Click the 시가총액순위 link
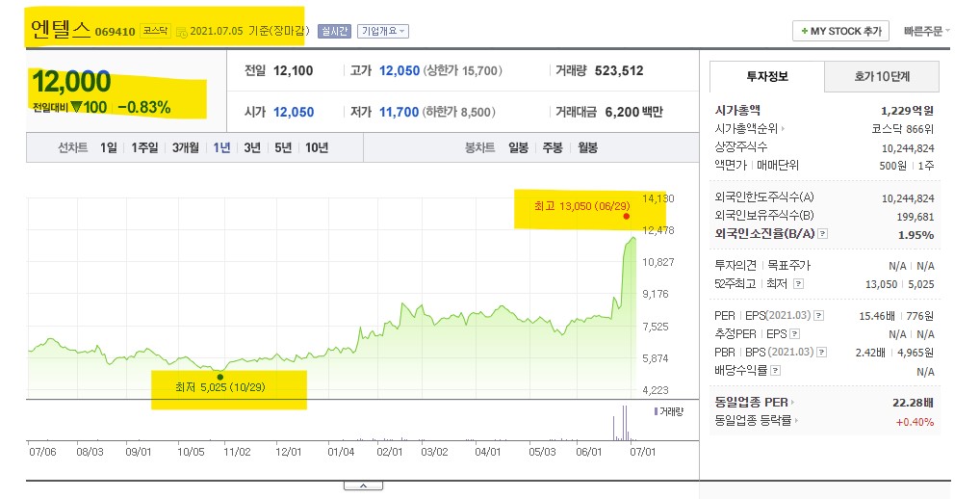This screenshot has height=499, width=980. pos(746,129)
